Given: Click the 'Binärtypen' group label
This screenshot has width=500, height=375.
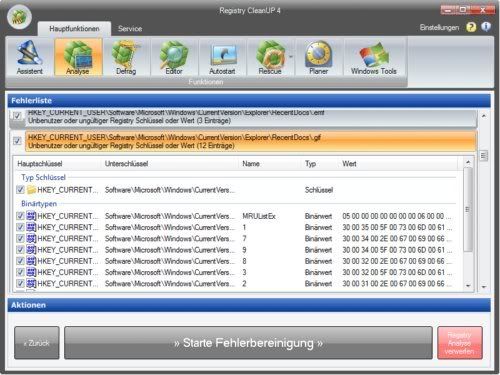Looking at the screenshot, I should 39,203.
